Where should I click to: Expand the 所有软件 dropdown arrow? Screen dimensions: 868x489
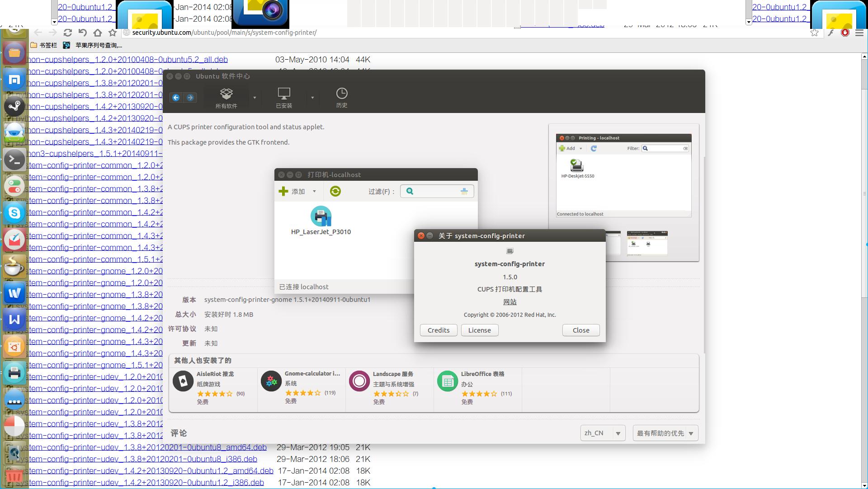click(255, 98)
